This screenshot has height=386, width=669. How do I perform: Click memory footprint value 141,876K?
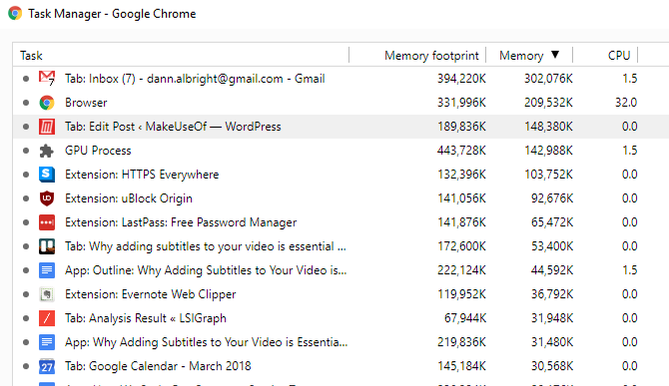[461, 222]
